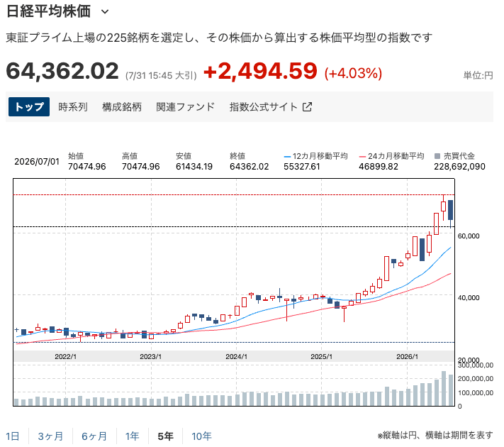Click the index description starting 東証プライム上場
Image resolution: width=504 pixels, height=447 pixels.
coord(219,38)
